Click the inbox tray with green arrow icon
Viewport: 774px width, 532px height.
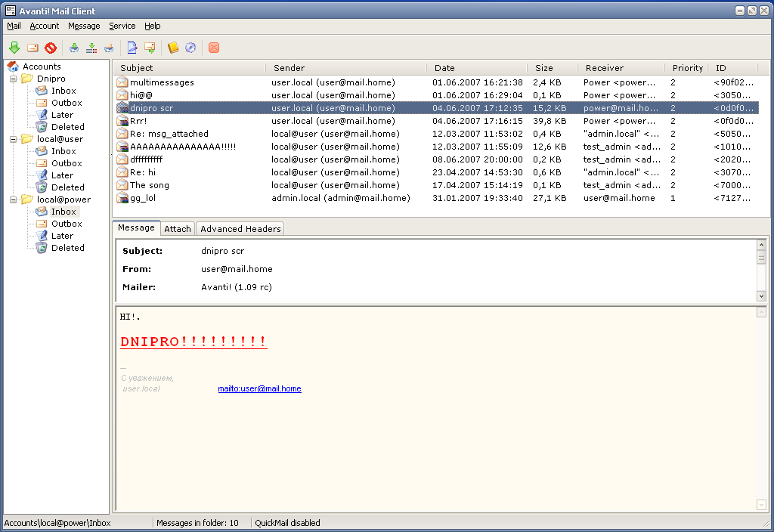tap(73, 48)
